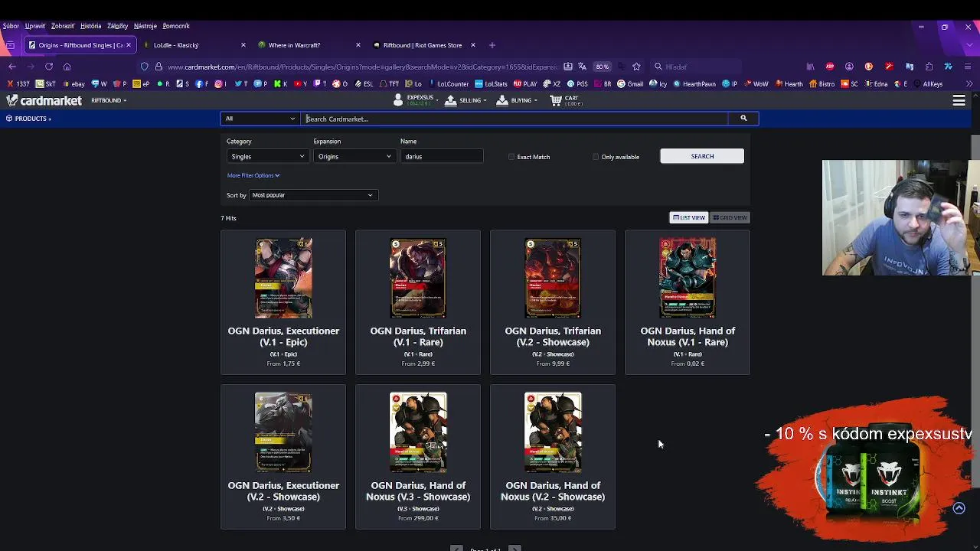Open the ebay bookmark

click(x=74, y=84)
